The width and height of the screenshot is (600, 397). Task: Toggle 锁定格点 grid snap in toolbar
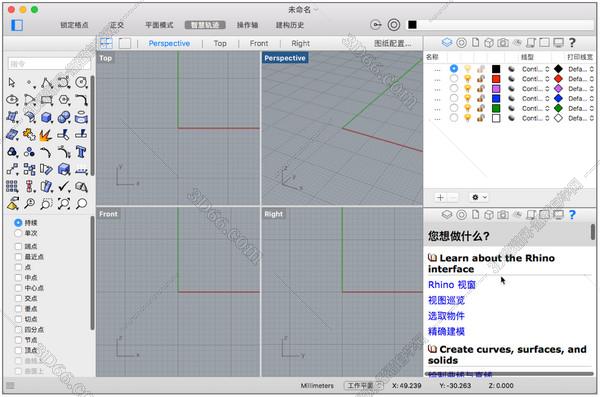(74, 25)
